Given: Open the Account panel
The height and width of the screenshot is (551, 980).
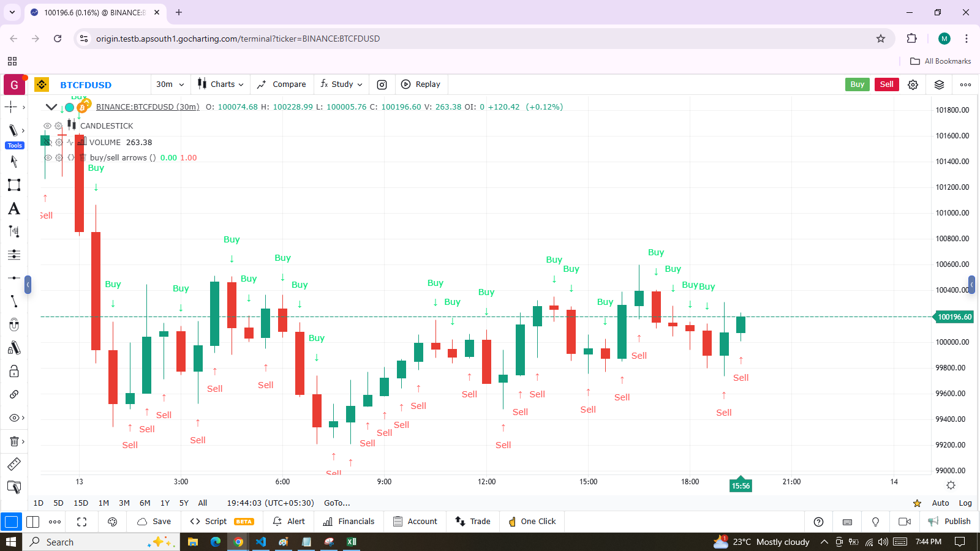Looking at the screenshot, I should [x=415, y=522].
